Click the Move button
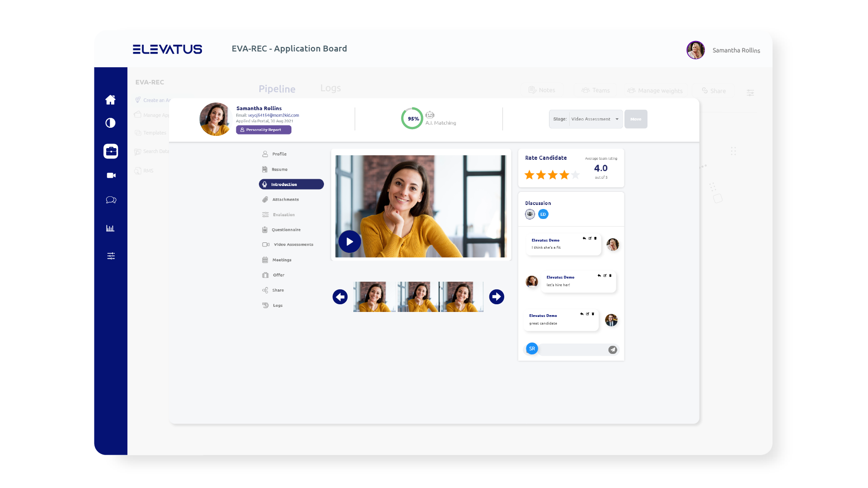The width and height of the screenshot is (868, 488). click(635, 119)
